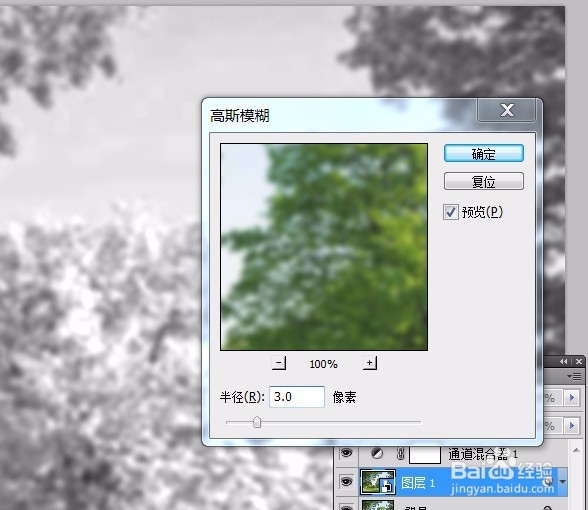Open the fill slider dropdown arrow
The width and height of the screenshot is (588, 510).
[572, 425]
